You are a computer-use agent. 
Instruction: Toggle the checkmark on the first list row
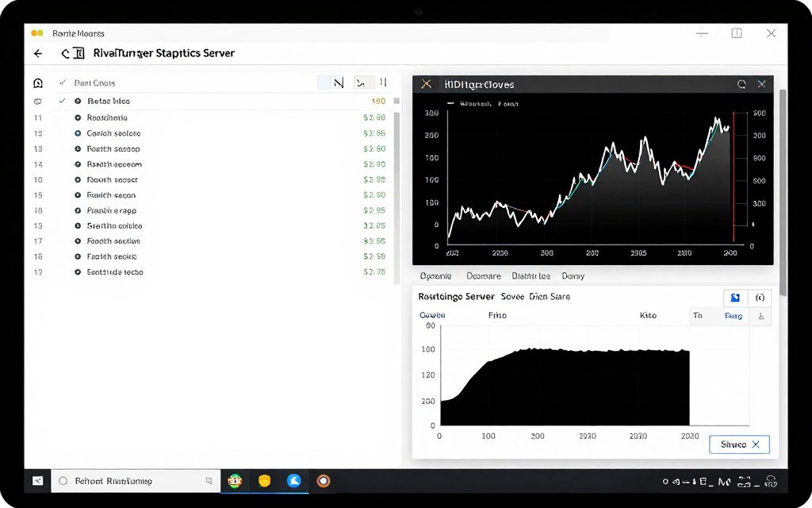62,102
